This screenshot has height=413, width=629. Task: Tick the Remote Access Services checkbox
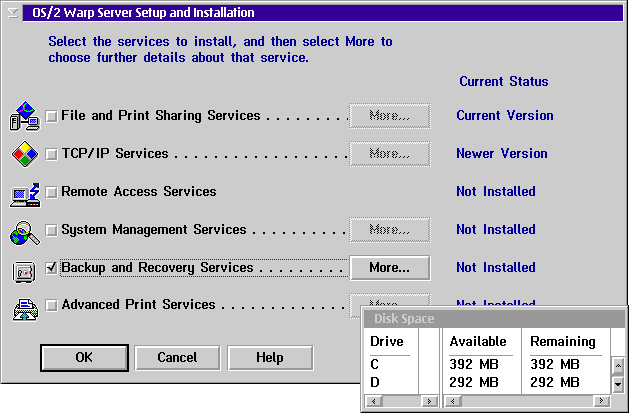click(51, 192)
